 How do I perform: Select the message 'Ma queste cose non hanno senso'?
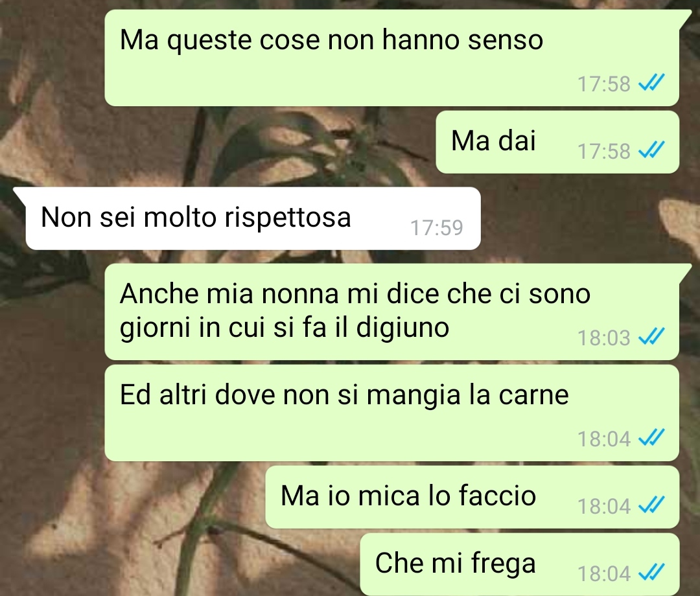point(392,58)
